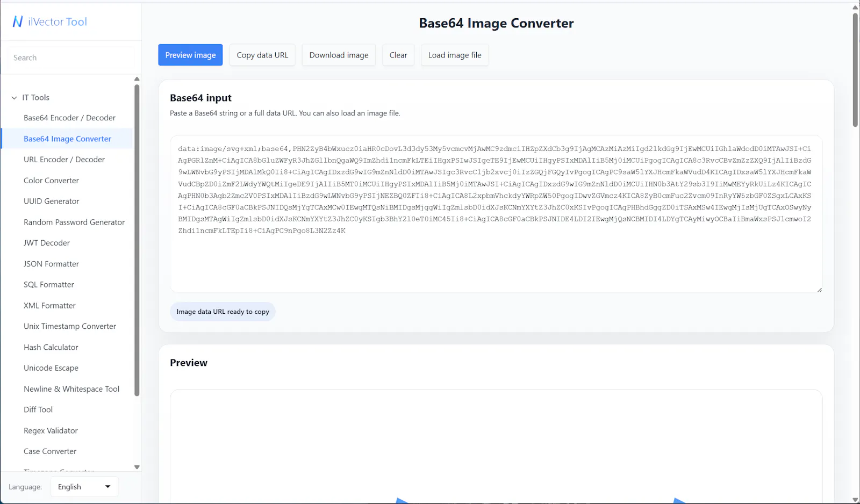Screen dimensions: 860x504
Task: Click the Preview image button
Action: (190, 55)
